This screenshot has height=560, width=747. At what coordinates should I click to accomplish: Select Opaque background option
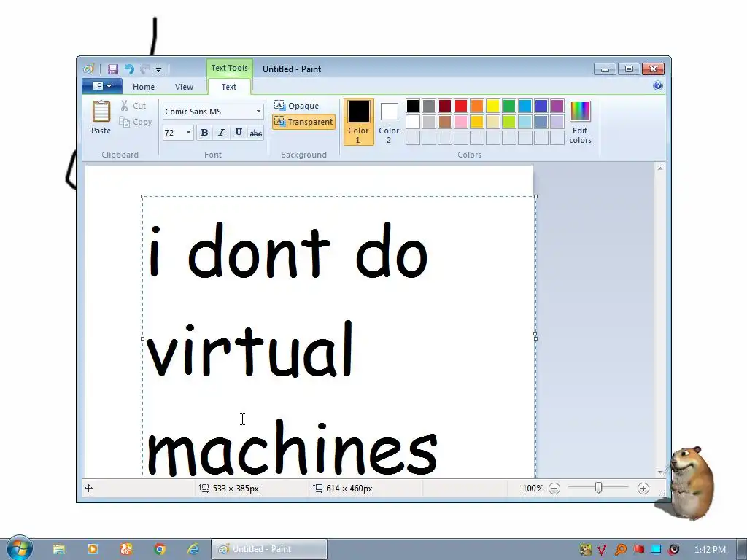[x=297, y=105]
